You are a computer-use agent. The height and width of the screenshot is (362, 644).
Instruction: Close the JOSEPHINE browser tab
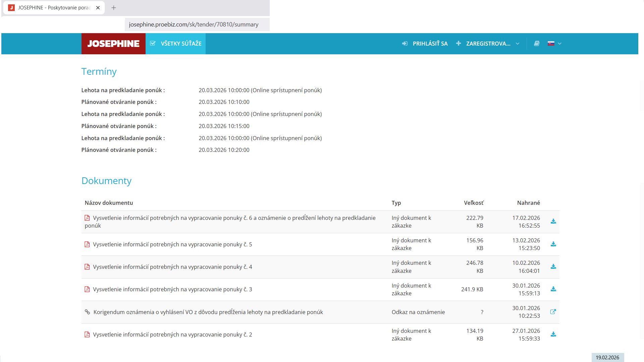tap(98, 8)
